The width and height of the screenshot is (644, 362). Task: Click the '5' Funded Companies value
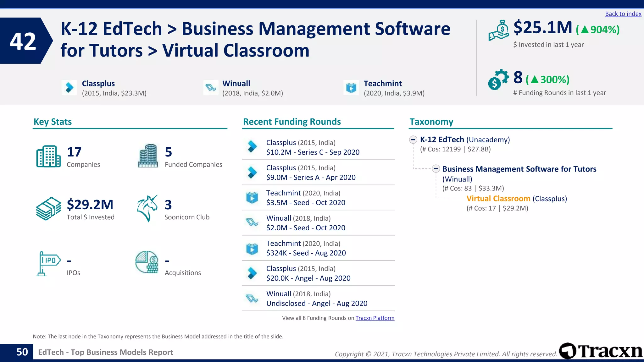click(169, 152)
